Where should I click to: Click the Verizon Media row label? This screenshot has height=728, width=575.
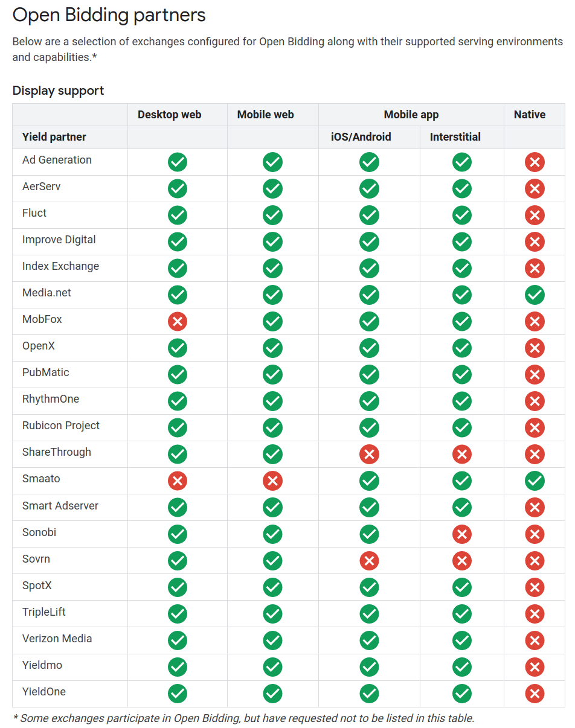pyautogui.click(x=57, y=638)
